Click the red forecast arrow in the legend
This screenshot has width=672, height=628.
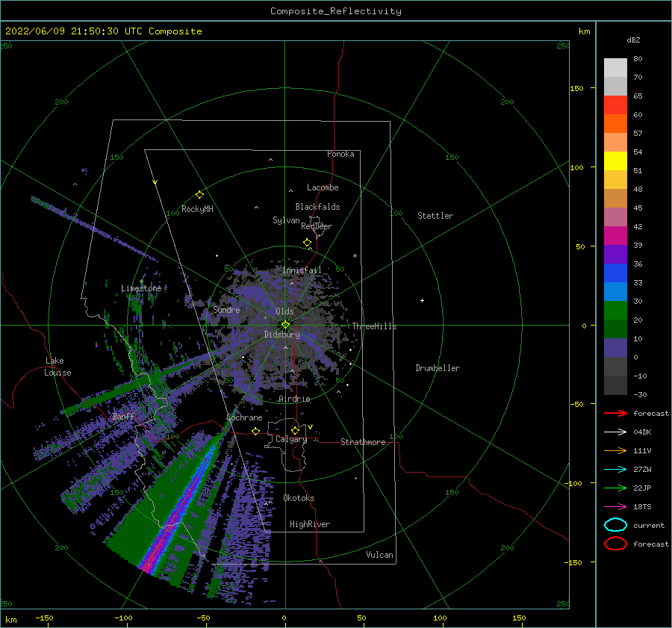point(615,413)
